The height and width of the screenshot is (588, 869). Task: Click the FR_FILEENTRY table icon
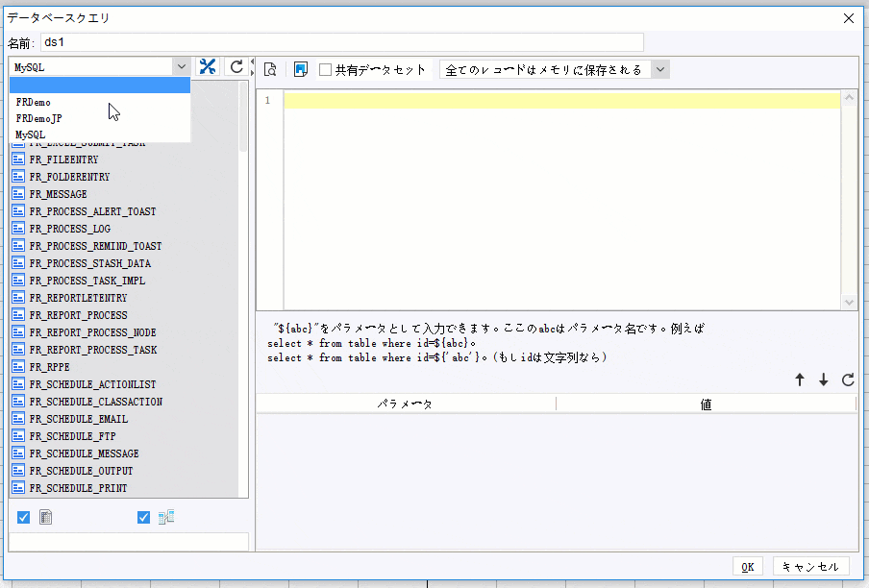(x=18, y=159)
